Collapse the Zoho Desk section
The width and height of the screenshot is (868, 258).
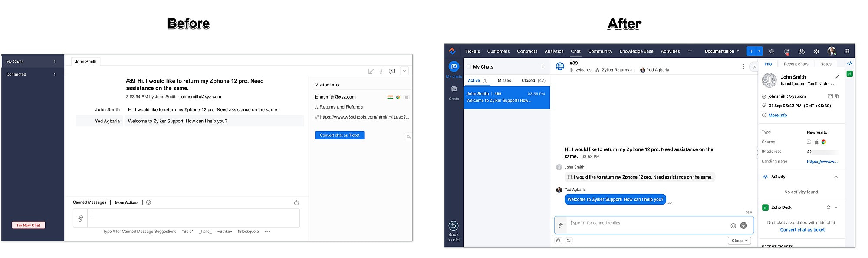pos(836,208)
